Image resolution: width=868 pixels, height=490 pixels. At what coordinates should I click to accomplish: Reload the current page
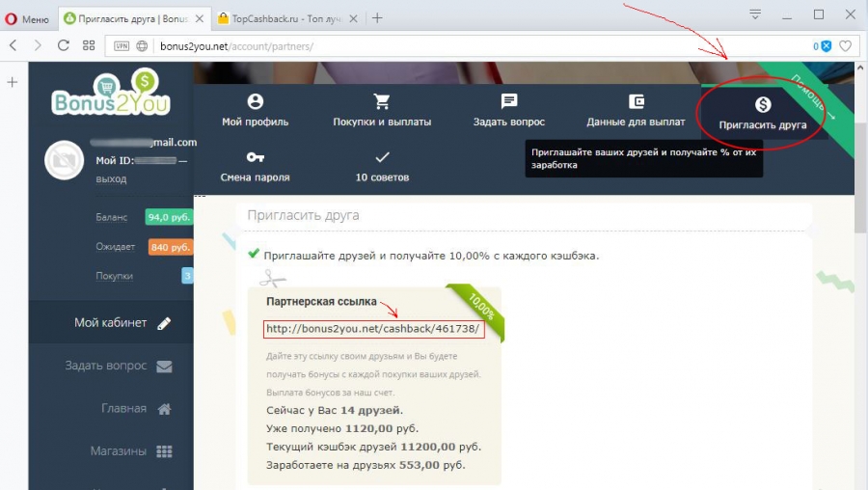coord(63,45)
